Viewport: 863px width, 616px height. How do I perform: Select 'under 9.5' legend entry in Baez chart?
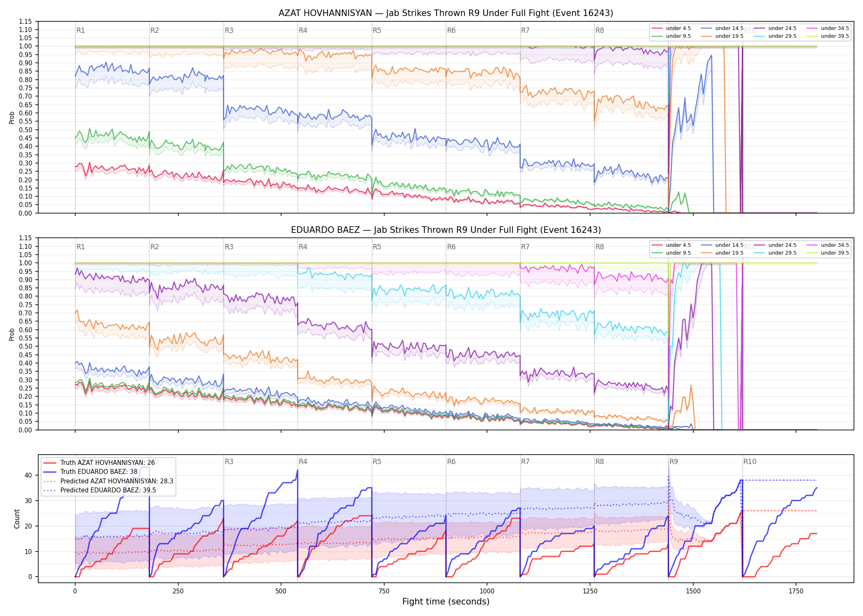(671, 253)
